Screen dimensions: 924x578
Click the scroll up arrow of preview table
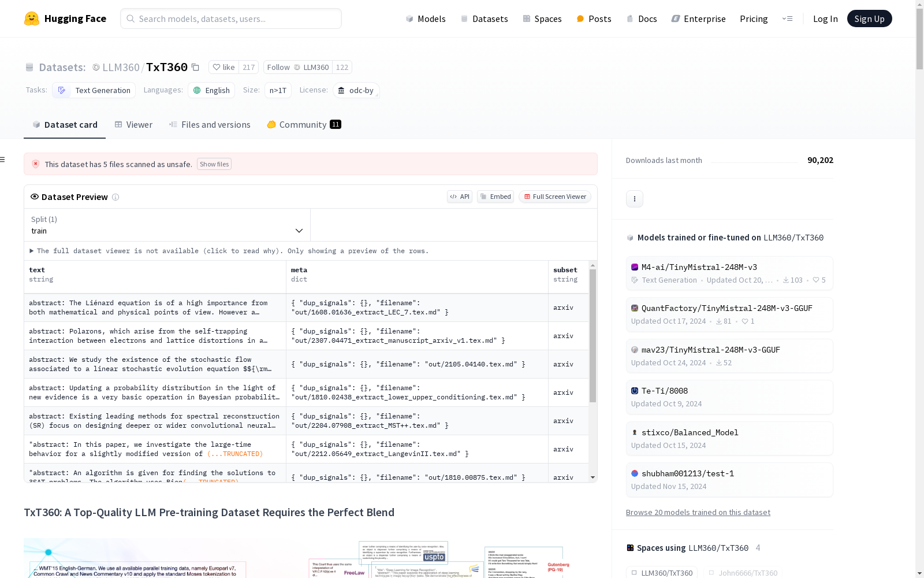click(593, 265)
